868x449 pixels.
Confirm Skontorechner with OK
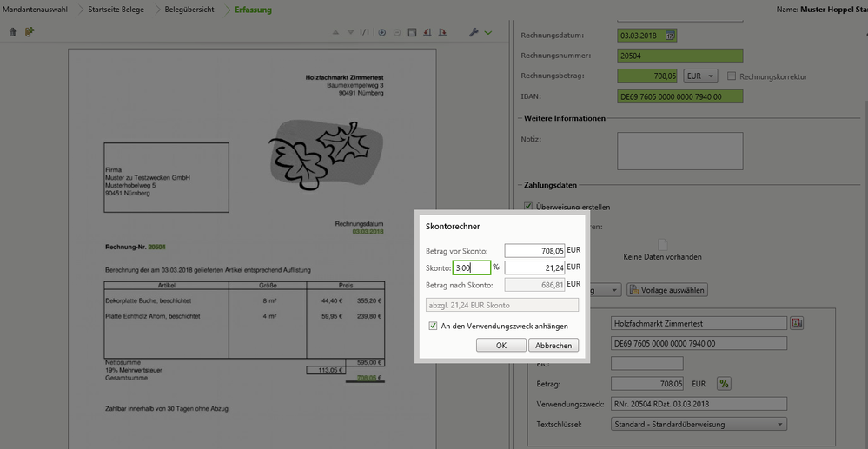pyautogui.click(x=501, y=345)
